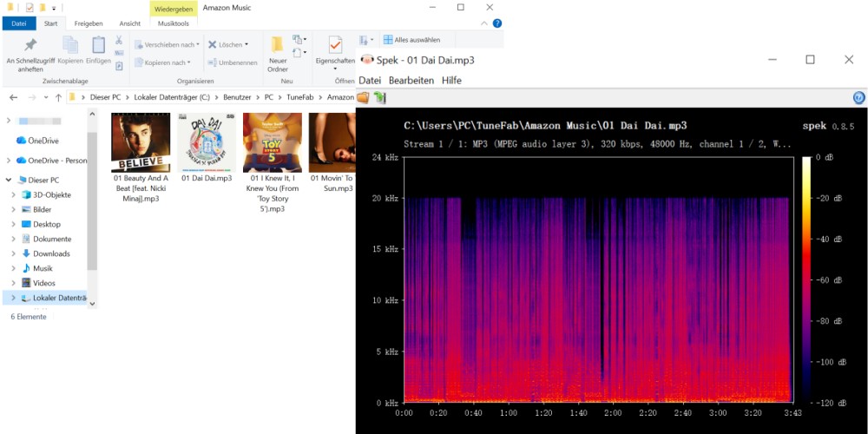Open a file with Spek's folder icon
The image size is (868, 434).
[363, 98]
